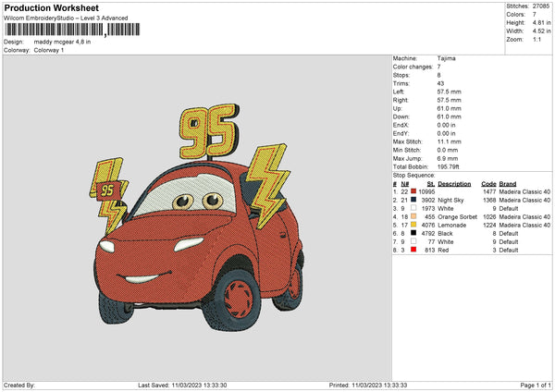Click the Lemonade description text
Screen dimensions: 555x392
(452, 225)
